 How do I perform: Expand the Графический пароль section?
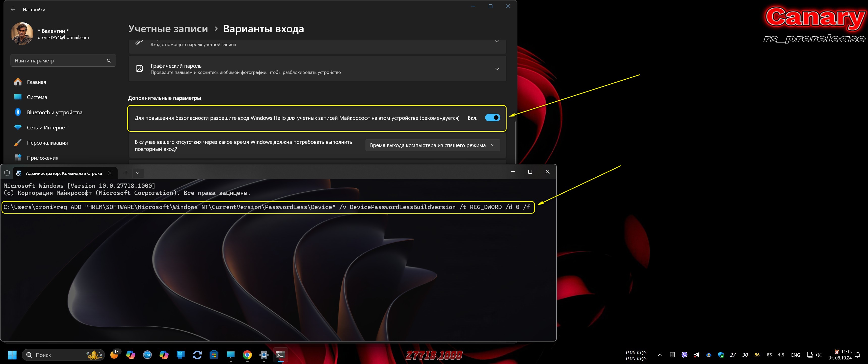pos(497,69)
